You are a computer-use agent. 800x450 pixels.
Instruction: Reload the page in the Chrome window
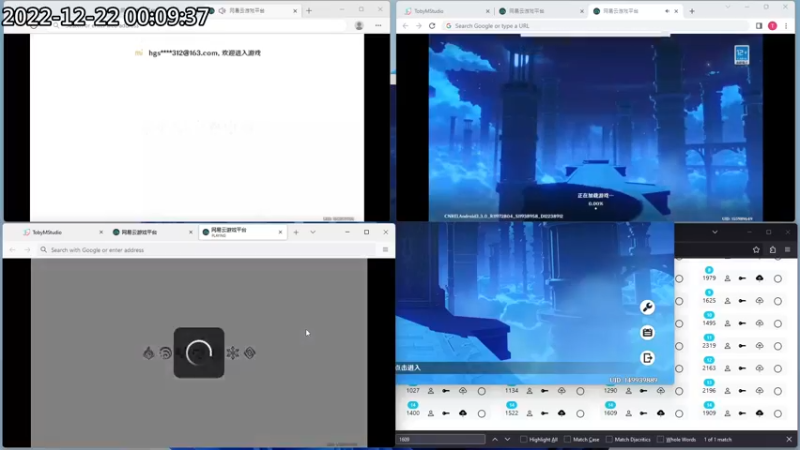pos(432,26)
